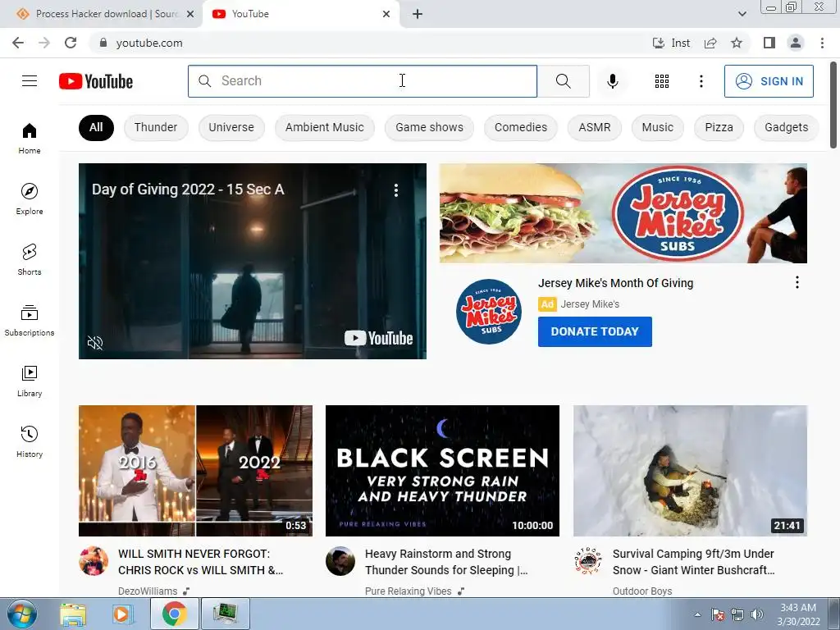The height and width of the screenshot is (630, 840).
Task: Click the search magnifier button
Action: (563, 81)
